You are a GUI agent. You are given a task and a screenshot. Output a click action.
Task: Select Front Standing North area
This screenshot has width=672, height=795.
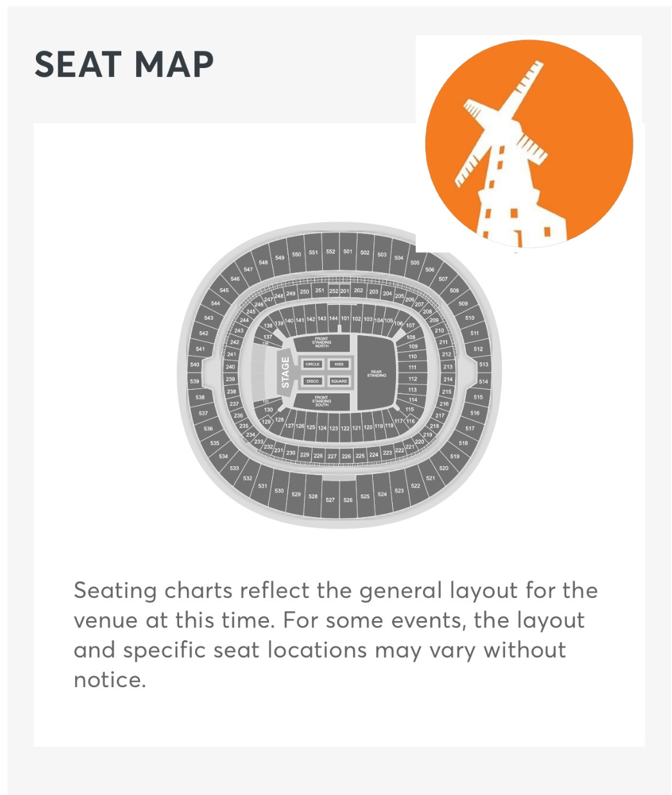[x=322, y=342]
